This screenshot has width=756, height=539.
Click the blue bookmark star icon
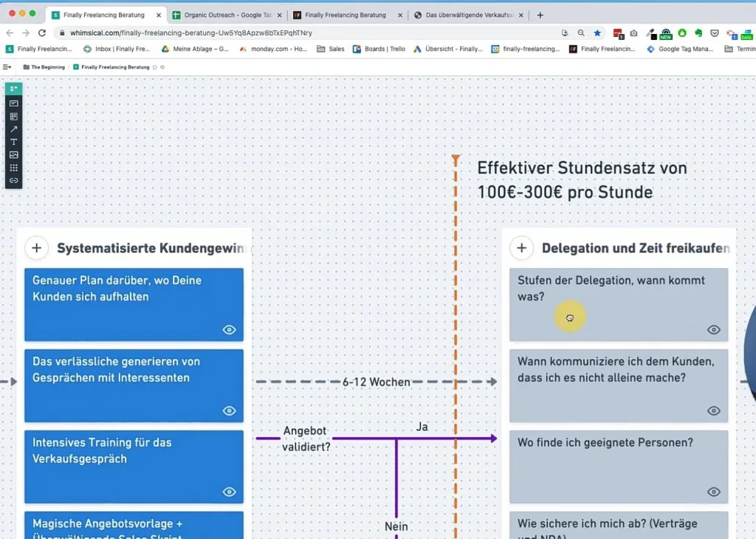click(597, 32)
